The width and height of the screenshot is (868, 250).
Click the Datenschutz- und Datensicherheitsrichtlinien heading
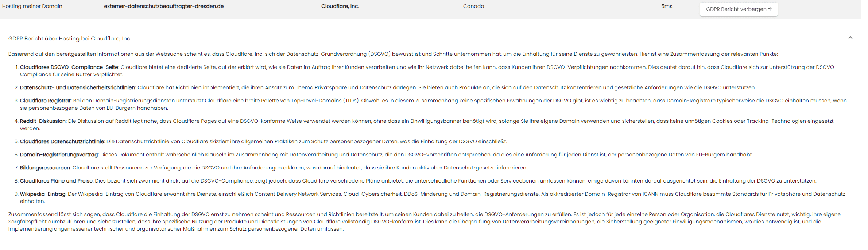coord(77,87)
